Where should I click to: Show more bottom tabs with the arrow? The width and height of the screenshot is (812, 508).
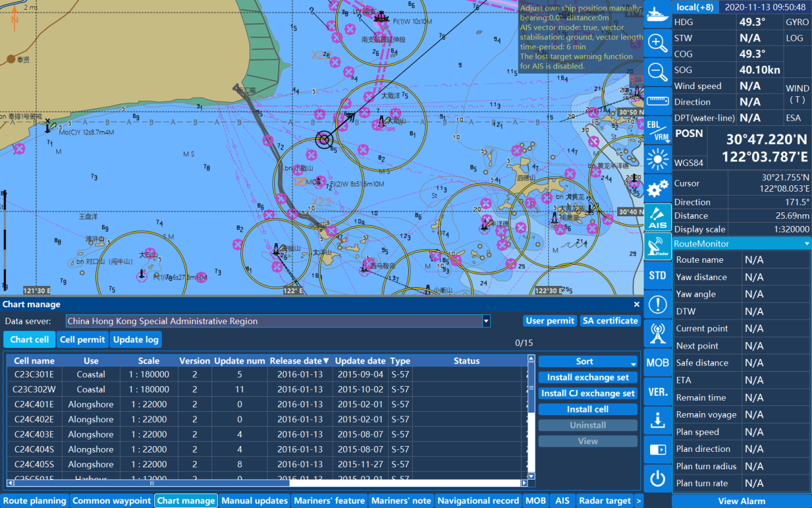(x=639, y=500)
